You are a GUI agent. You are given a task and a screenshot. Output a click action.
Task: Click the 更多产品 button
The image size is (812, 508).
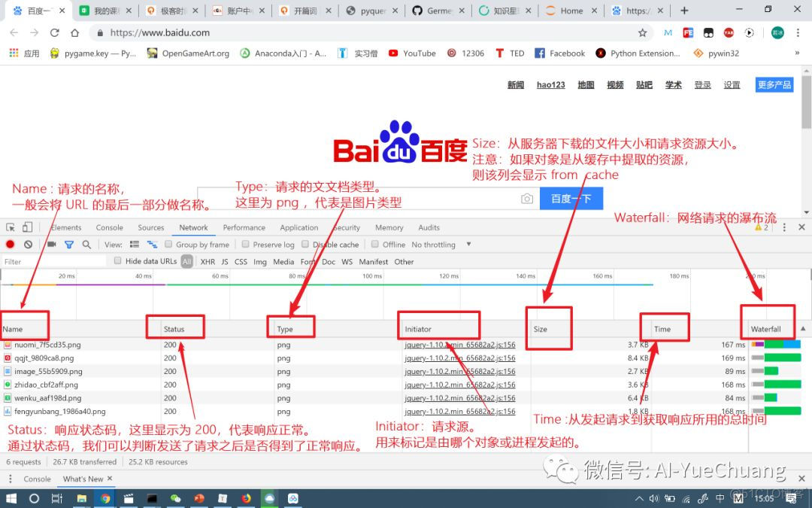(x=774, y=85)
